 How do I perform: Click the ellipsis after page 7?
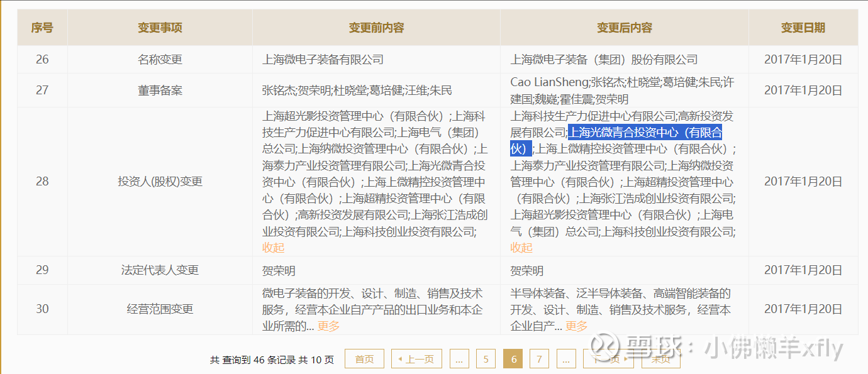pos(566,359)
